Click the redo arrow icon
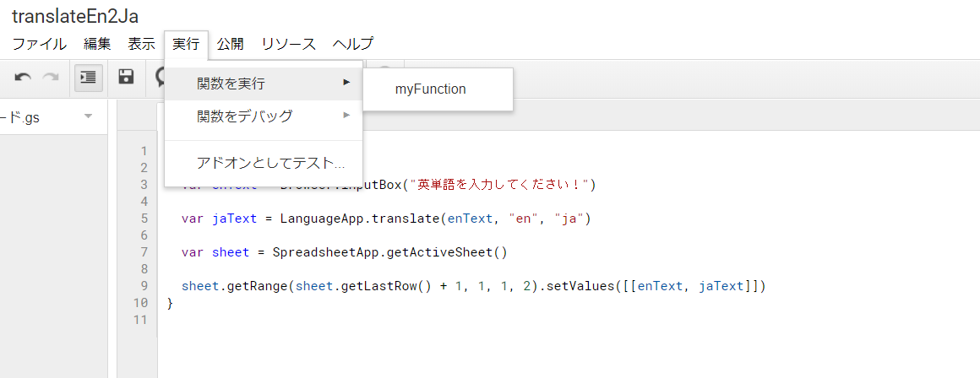980x378 pixels. (51, 77)
